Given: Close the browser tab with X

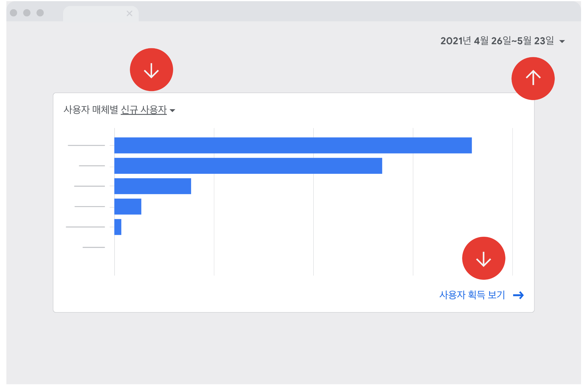Looking at the screenshot, I should [x=129, y=13].
